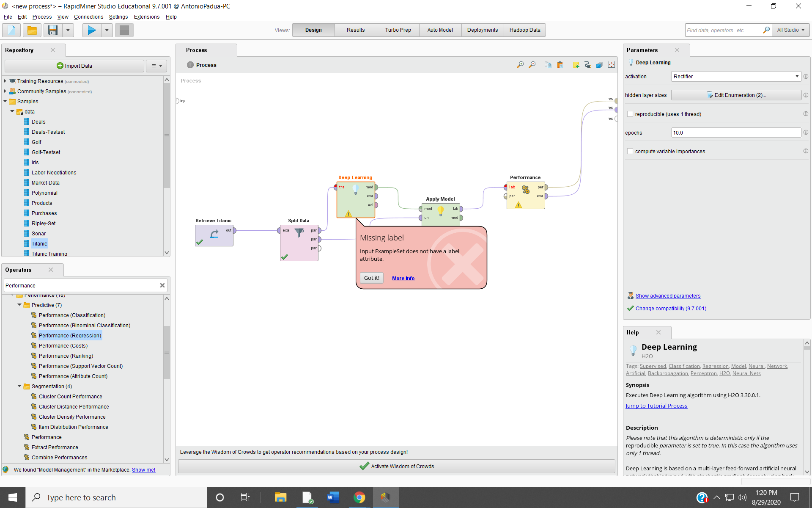Screen dimensions: 812x508
Task: Select the Performance operator percent icon
Action: (x=526, y=189)
